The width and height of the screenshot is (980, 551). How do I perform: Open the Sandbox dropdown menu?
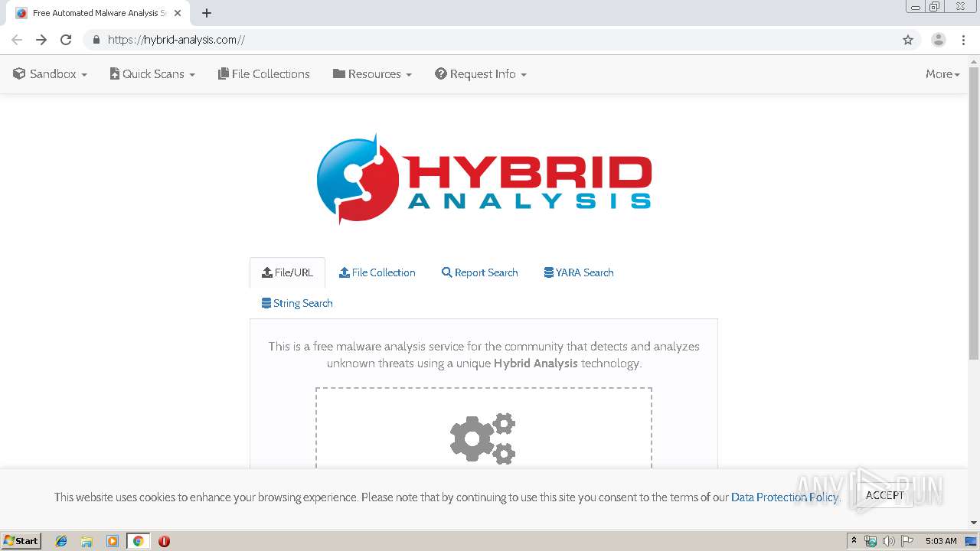click(51, 74)
